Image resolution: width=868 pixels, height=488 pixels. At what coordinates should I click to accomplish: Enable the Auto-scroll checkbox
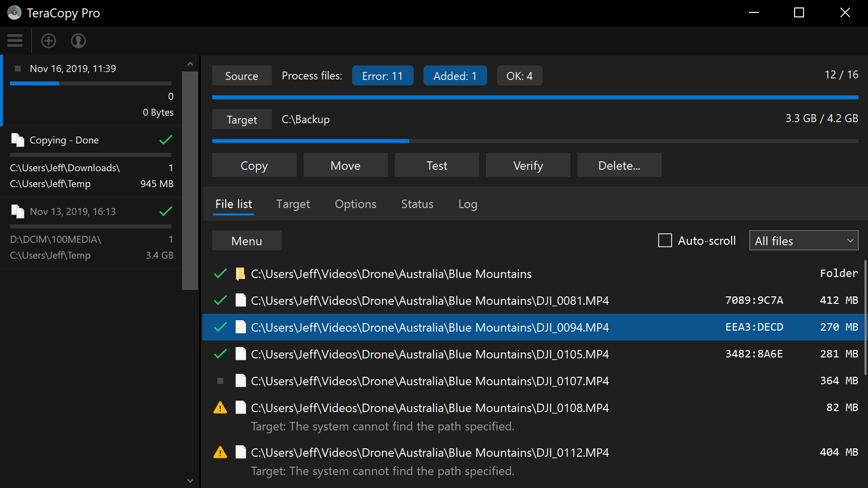[665, 240]
